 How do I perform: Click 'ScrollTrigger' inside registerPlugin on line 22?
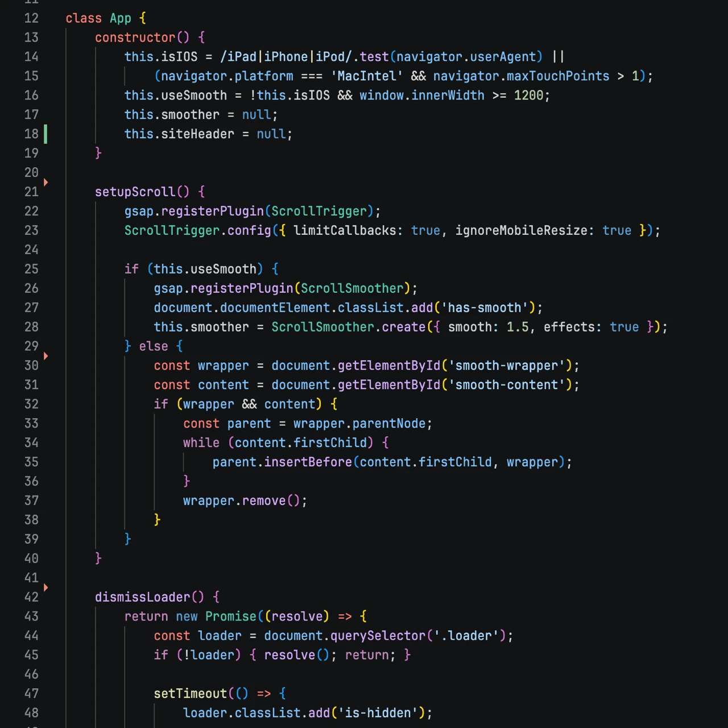coord(319,211)
